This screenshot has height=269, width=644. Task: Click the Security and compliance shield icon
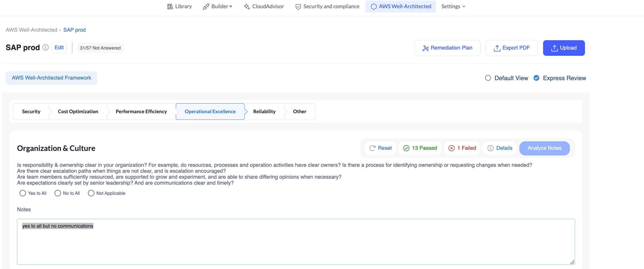pyautogui.click(x=298, y=7)
